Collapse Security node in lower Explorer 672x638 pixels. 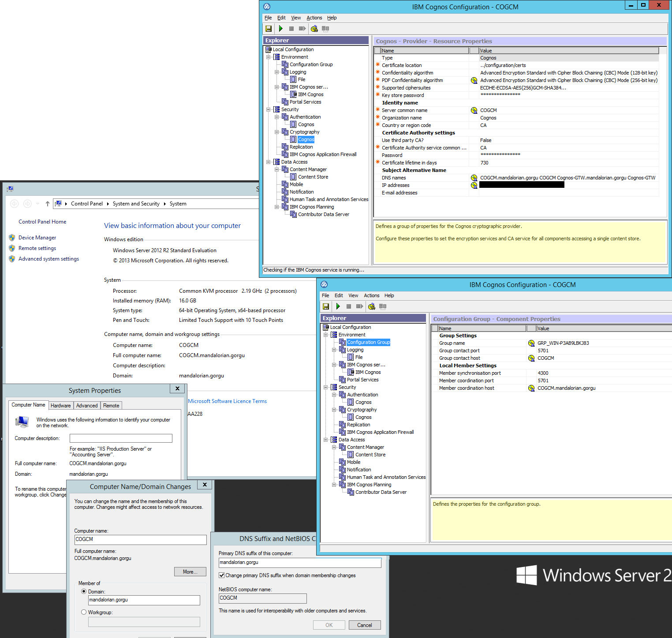[325, 387]
